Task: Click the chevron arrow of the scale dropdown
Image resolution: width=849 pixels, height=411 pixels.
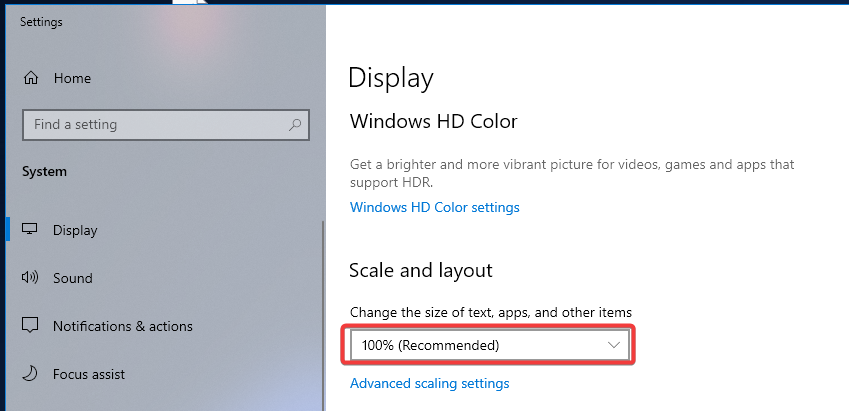Action: point(614,345)
